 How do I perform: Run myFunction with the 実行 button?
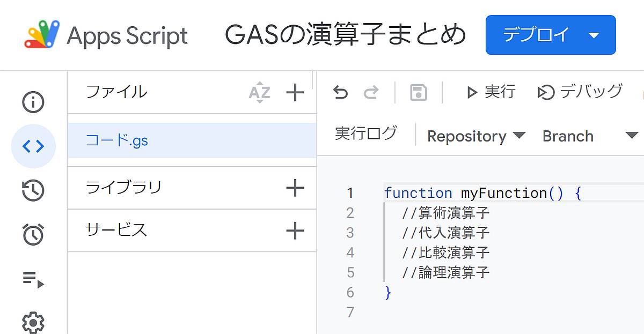pyautogui.click(x=491, y=92)
